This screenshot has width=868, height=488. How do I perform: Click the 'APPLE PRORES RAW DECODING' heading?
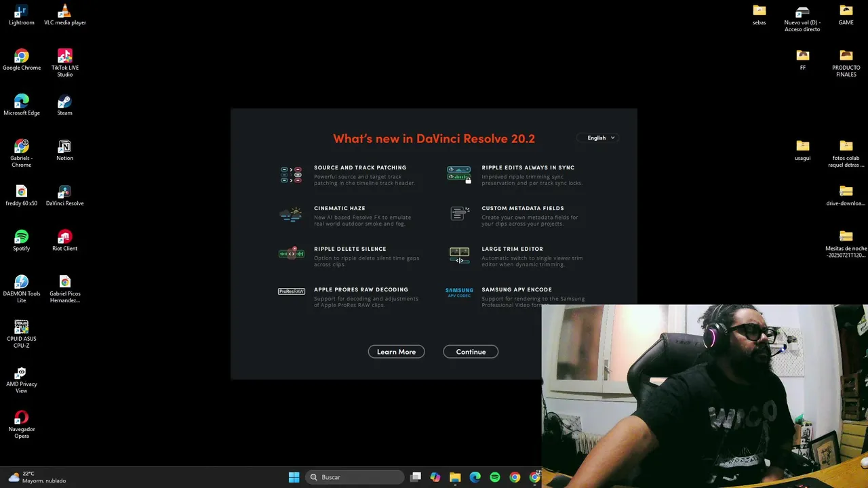click(x=361, y=289)
